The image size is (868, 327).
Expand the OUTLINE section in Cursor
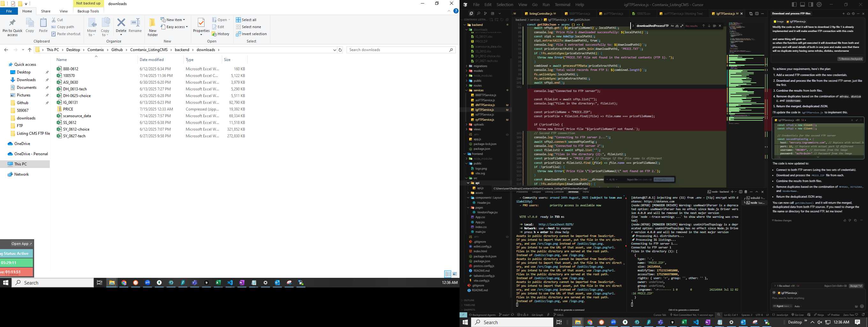(469, 300)
